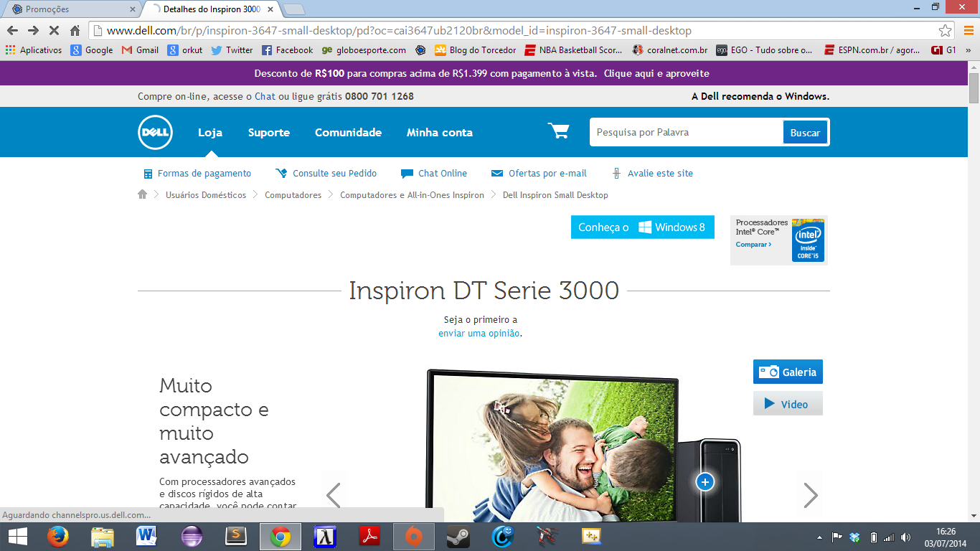Select the Detalhes do Inspiron 3000 tab
980x551 pixels.
click(x=211, y=9)
